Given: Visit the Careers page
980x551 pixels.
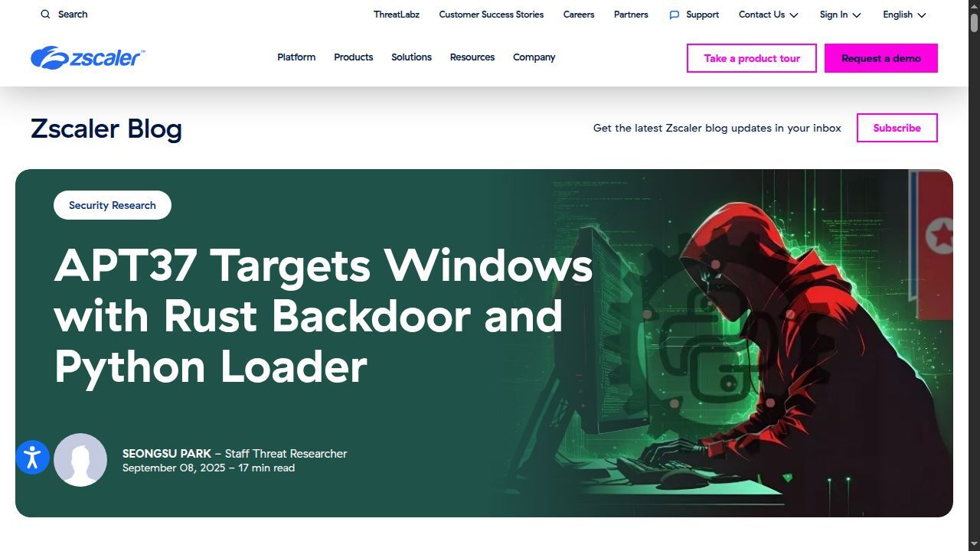Looking at the screenshot, I should click(x=579, y=15).
